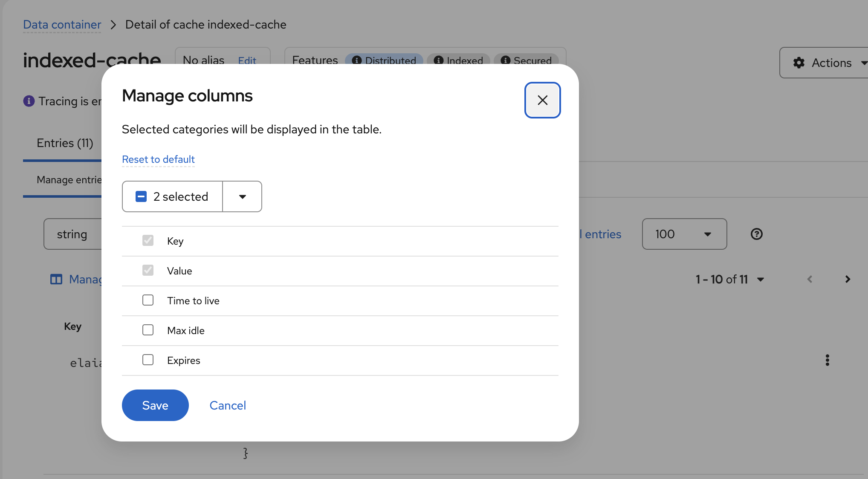Open the 1 - 10 of 11 pagination dropdown

click(x=729, y=280)
